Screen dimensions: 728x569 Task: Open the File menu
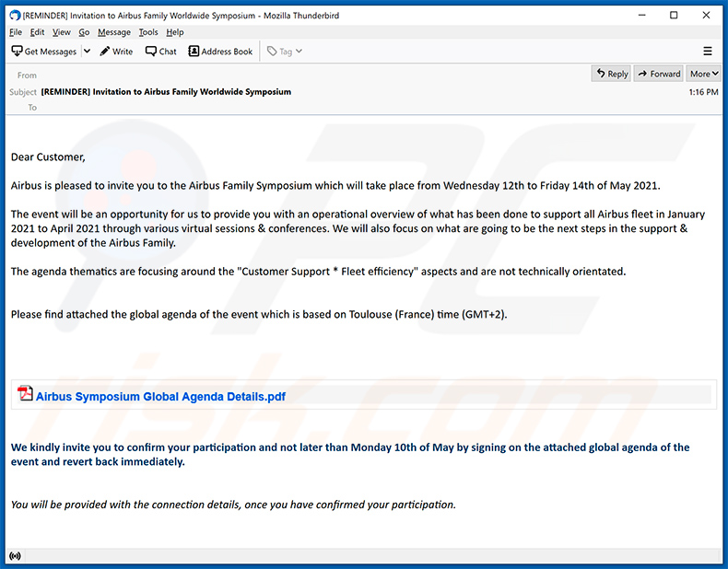(16, 32)
